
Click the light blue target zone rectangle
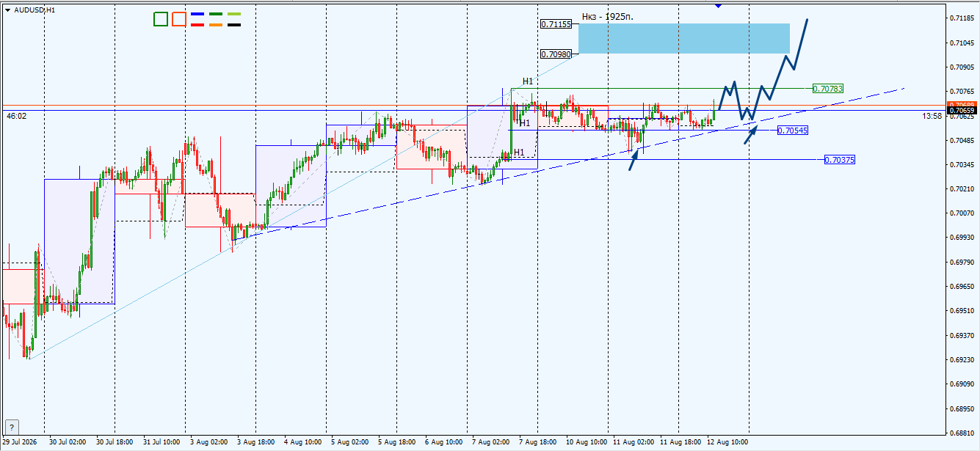point(683,38)
